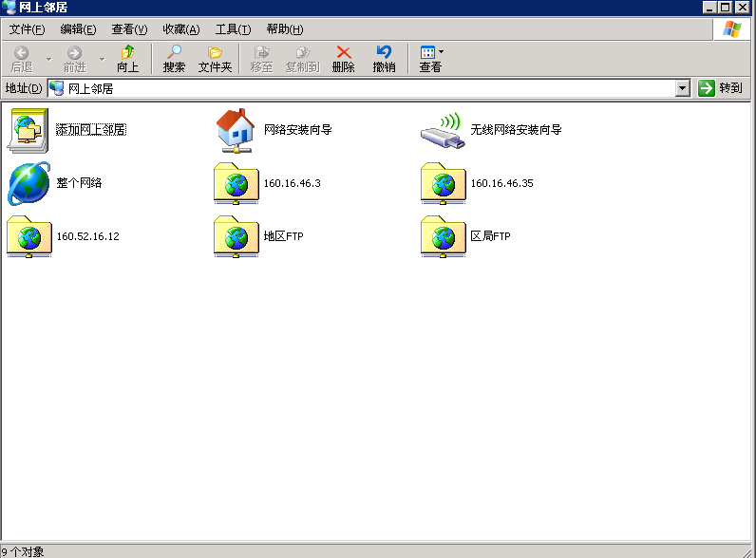756x558 pixels.
Task: Open the 帮助(H) menu
Action: point(285,29)
